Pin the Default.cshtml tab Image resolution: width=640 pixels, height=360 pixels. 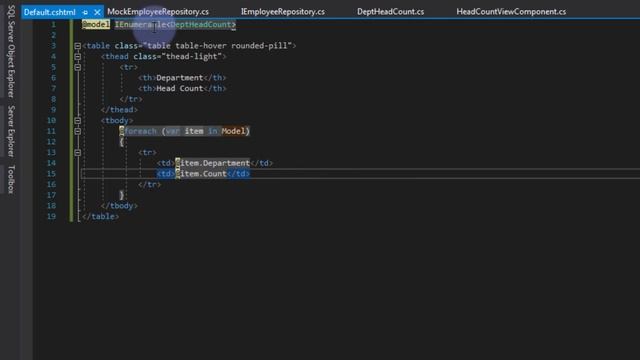point(85,12)
